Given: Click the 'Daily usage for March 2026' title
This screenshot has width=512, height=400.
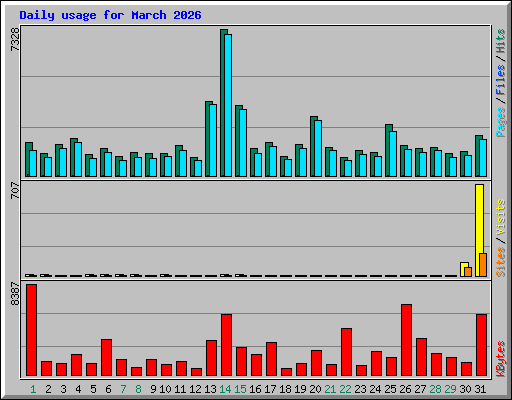Looking at the screenshot, I should tap(110, 15).
